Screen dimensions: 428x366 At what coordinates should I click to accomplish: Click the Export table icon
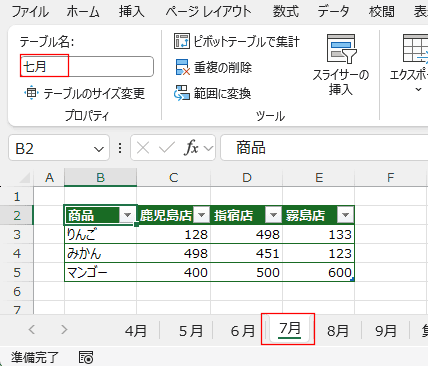[415, 48]
